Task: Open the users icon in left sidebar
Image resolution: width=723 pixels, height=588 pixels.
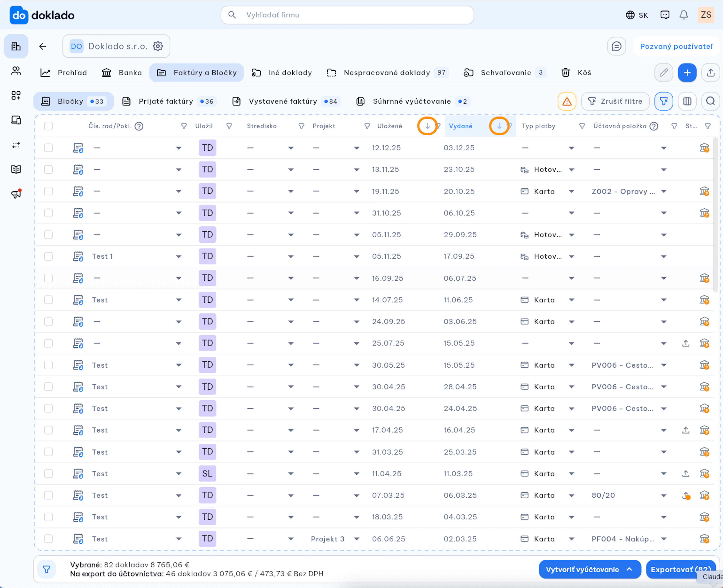Action: [16, 71]
